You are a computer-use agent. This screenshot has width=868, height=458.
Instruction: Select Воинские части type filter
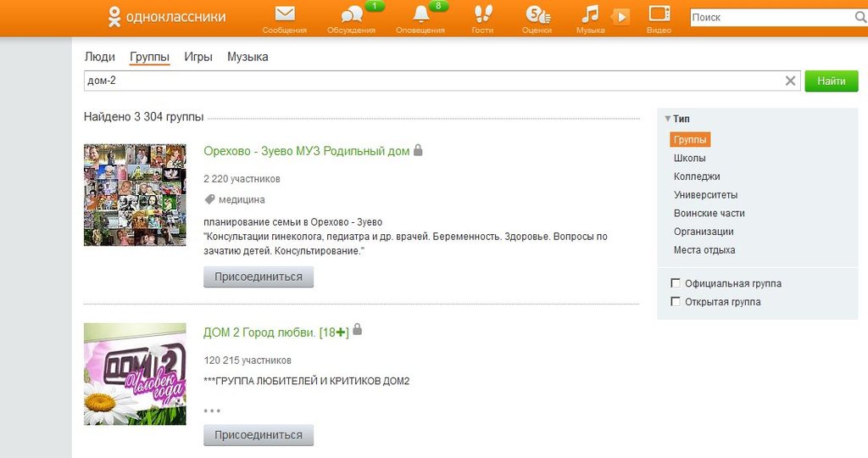tap(709, 213)
